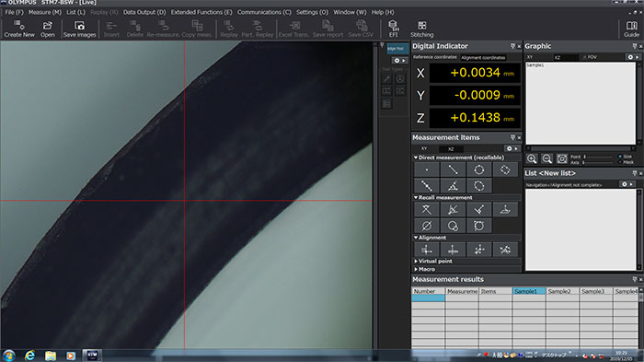Open the Measurement Items settings dropdown

tap(512, 148)
